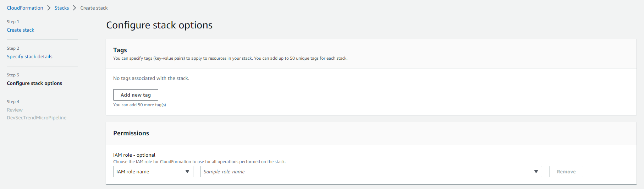This screenshot has width=644, height=189.
Task: Click the Step 4 label in sidebar
Action: tap(13, 102)
